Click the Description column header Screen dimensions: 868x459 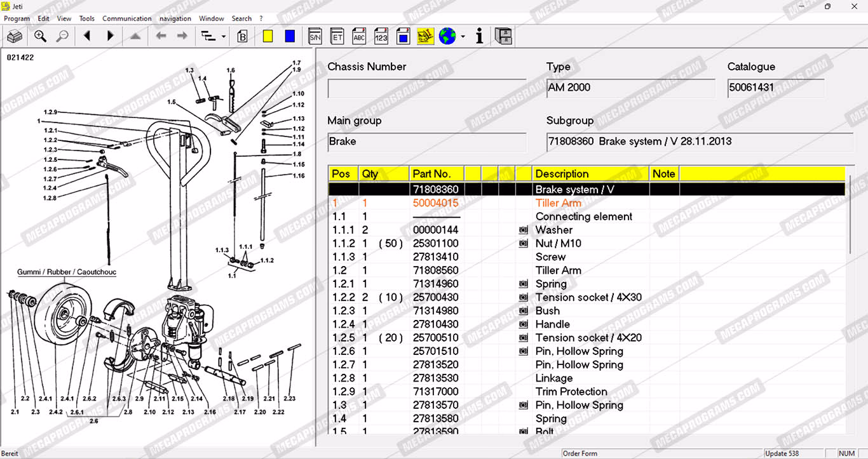[x=562, y=174]
